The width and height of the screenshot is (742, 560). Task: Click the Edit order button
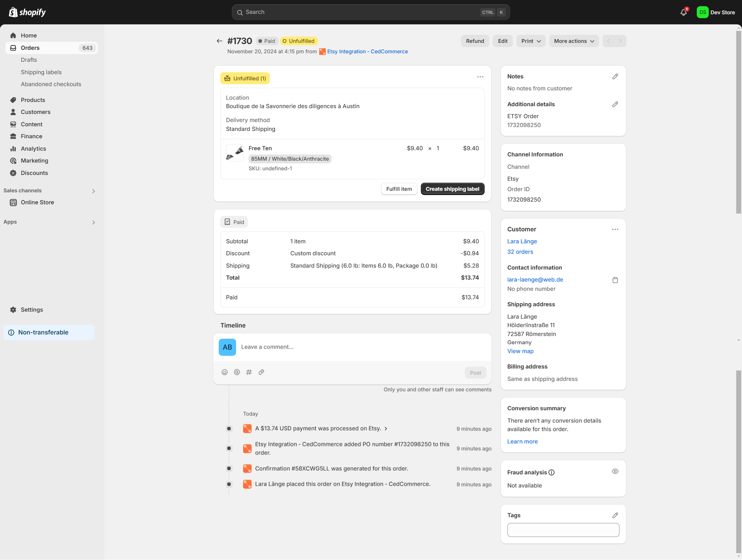(503, 41)
